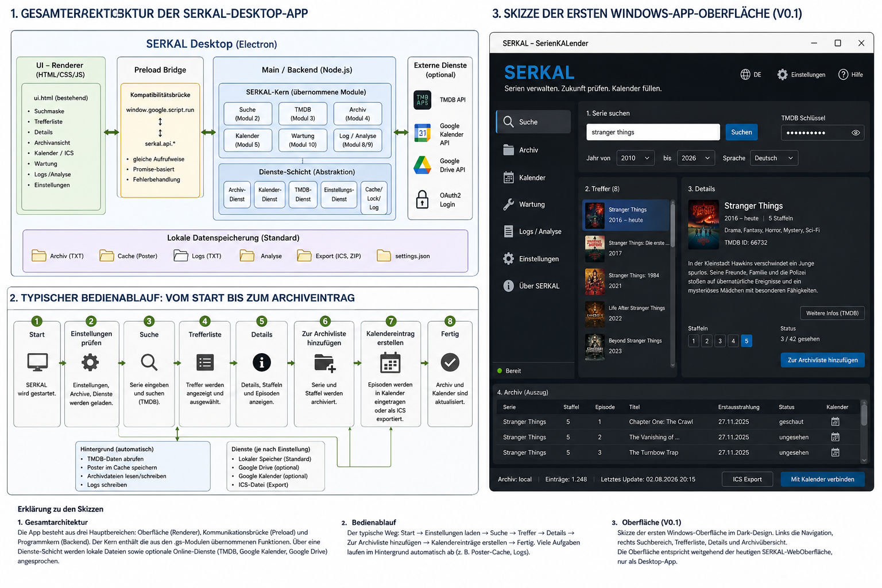Click the TMDB Schlüssel password field
The height and width of the screenshot is (588, 882).
click(x=822, y=133)
